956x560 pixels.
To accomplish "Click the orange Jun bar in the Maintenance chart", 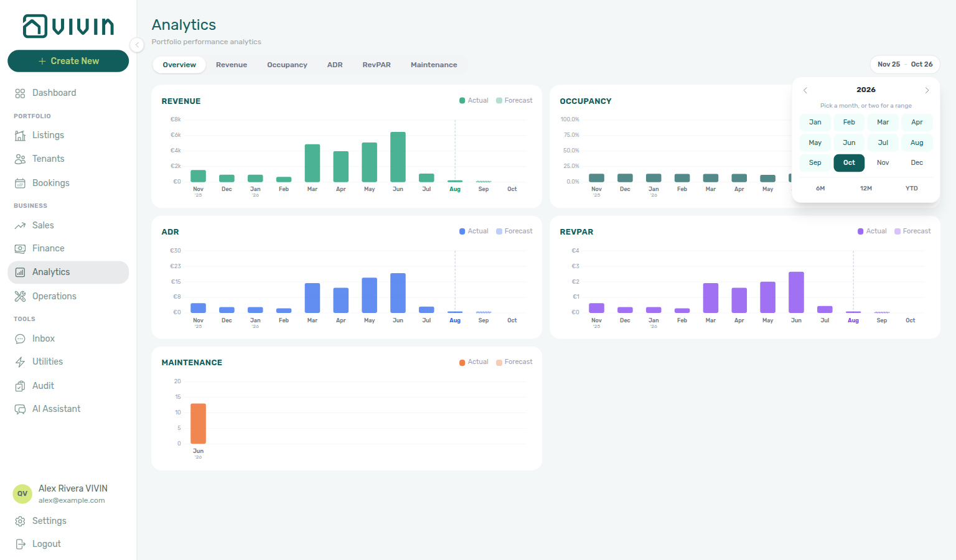I will click(198, 424).
